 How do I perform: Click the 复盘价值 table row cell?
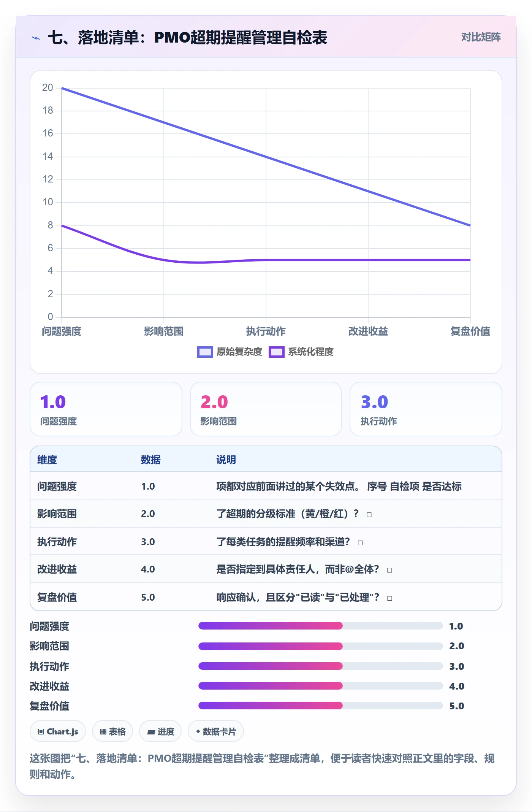click(x=57, y=598)
